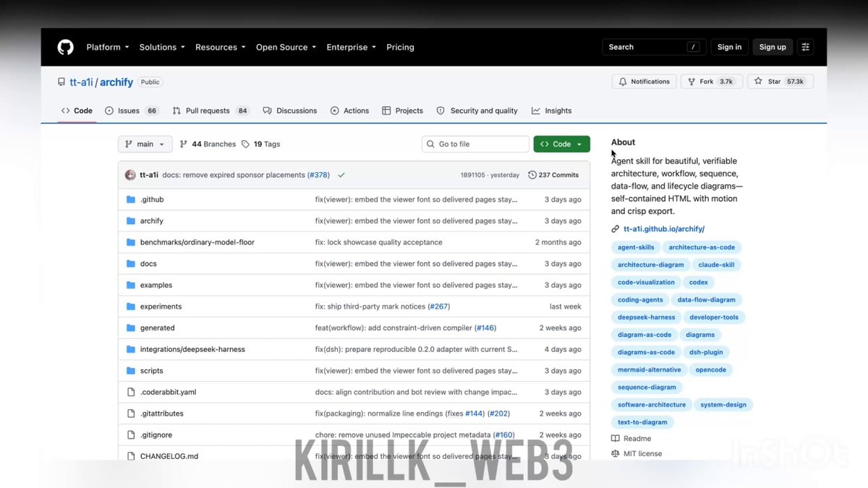868x488 pixels.
Task: Expand the Open Source menu
Action: pos(286,47)
